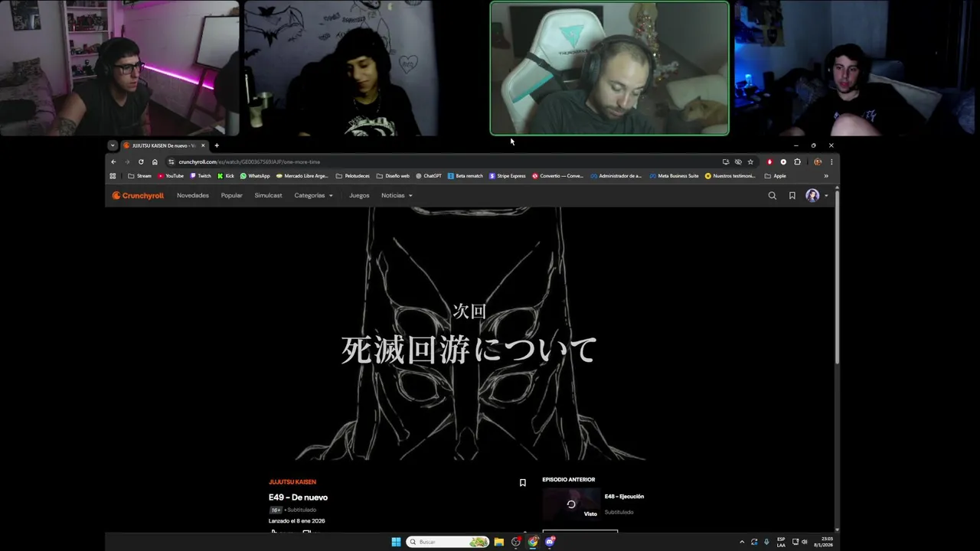Bookmark this page with the star icon
The height and width of the screenshot is (551, 980).
pos(750,161)
